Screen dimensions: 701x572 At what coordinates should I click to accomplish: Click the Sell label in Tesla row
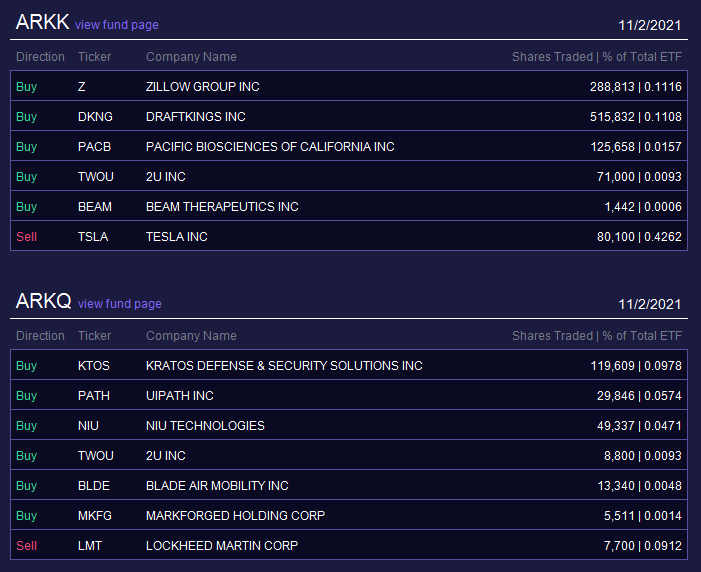point(26,237)
